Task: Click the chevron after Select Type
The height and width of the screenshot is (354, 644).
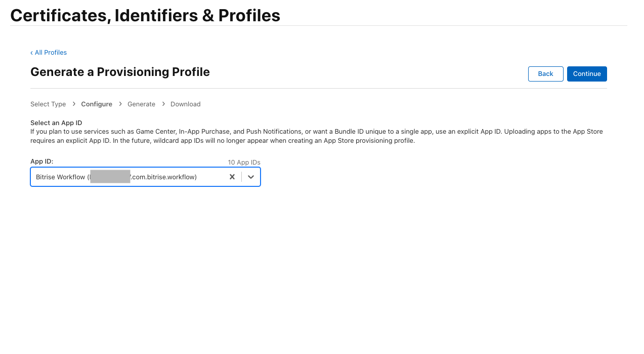Action: point(74,104)
